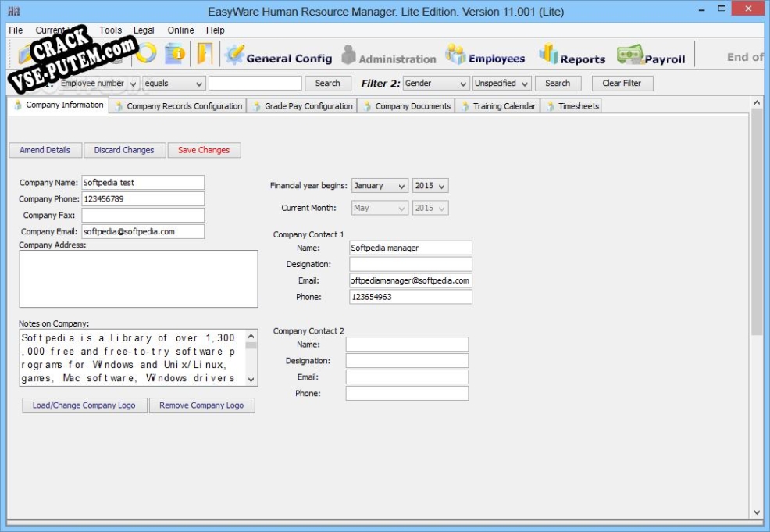This screenshot has width=770, height=532.
Task: Open the Reports section
Action: 572,55
